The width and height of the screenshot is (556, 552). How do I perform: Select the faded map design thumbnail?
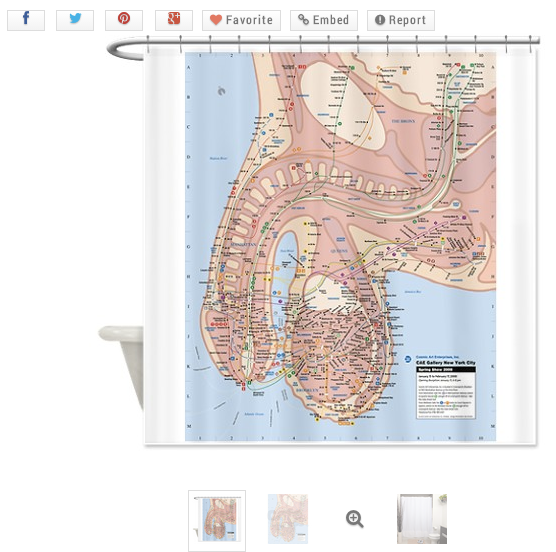[288, 519]
